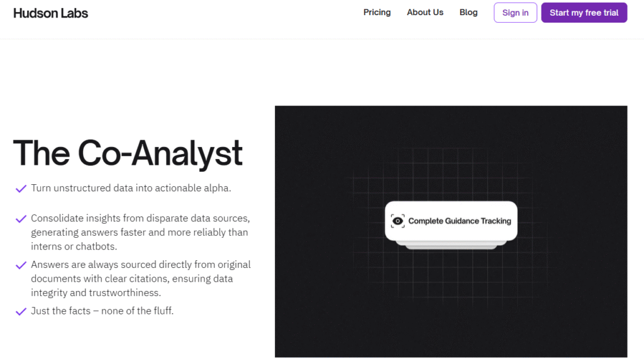Screen dimensions: 644x359
Task: Click the Hudson Labs logo
Action: pos(50,13)
